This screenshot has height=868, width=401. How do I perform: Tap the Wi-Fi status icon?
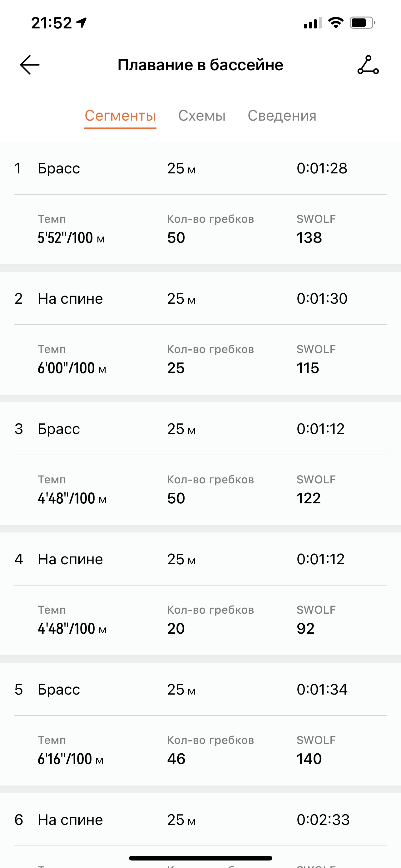coord(335,23)
